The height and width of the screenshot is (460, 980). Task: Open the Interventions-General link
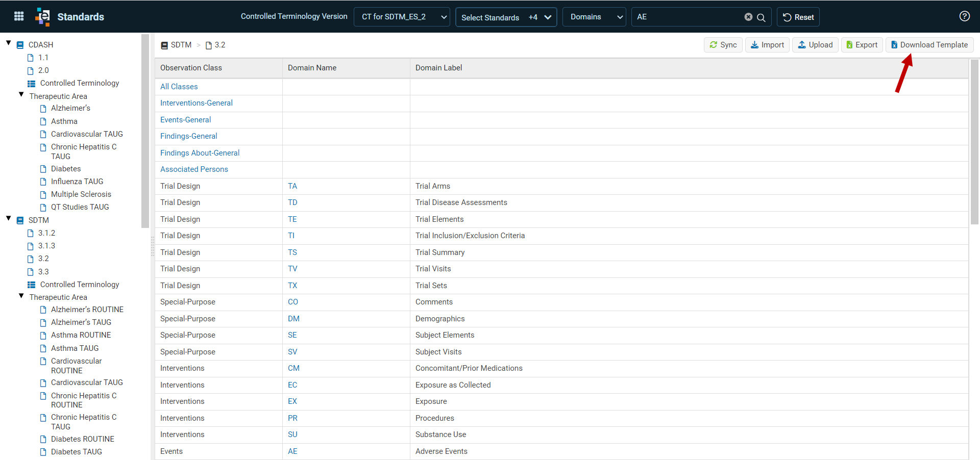click(197, 103)
